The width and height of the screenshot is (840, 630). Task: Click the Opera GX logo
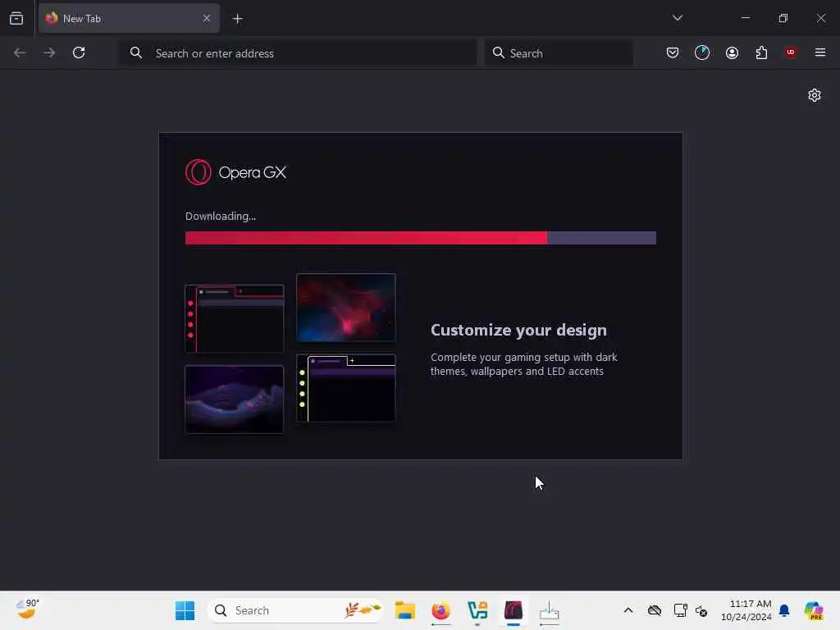[x=235, y=172]
